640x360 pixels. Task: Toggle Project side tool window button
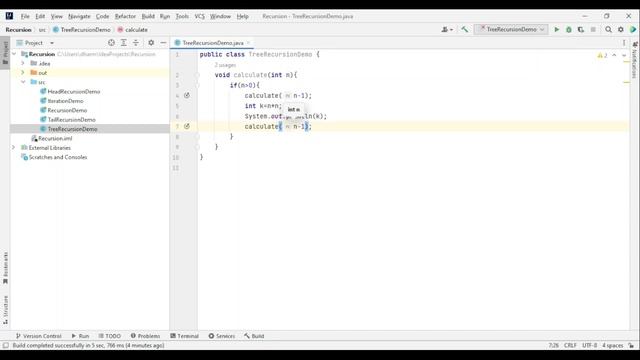(x=5, y=53)
